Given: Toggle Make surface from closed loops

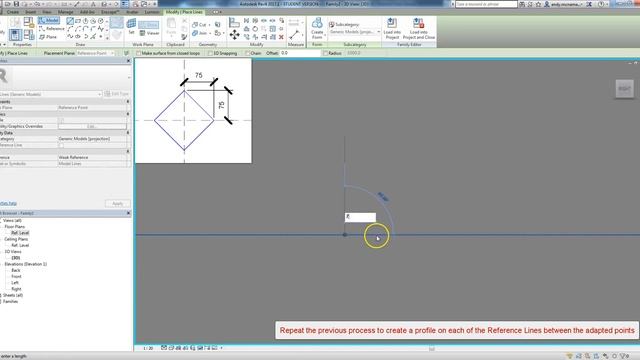Looking at the screenshot, I should click(x=138, y=53).
